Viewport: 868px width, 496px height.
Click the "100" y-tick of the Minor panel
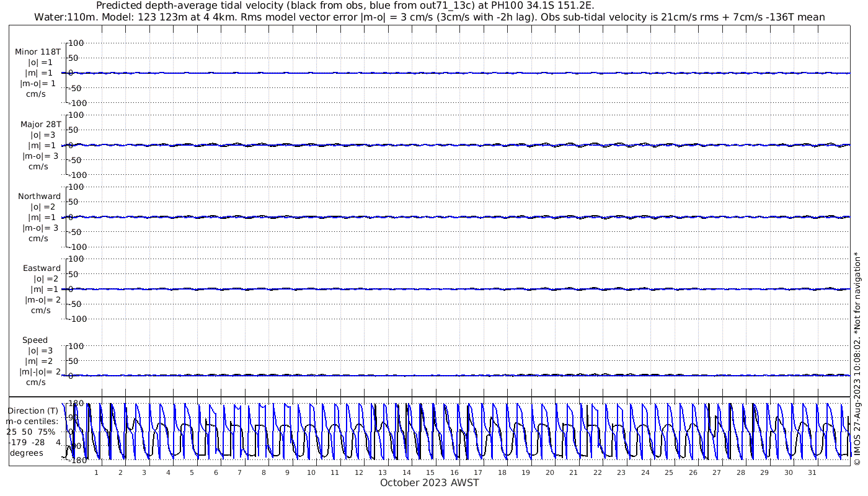coord(76,43)
